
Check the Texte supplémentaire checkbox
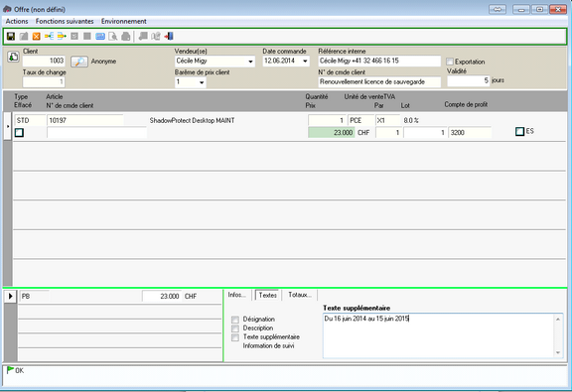[235, 337]
